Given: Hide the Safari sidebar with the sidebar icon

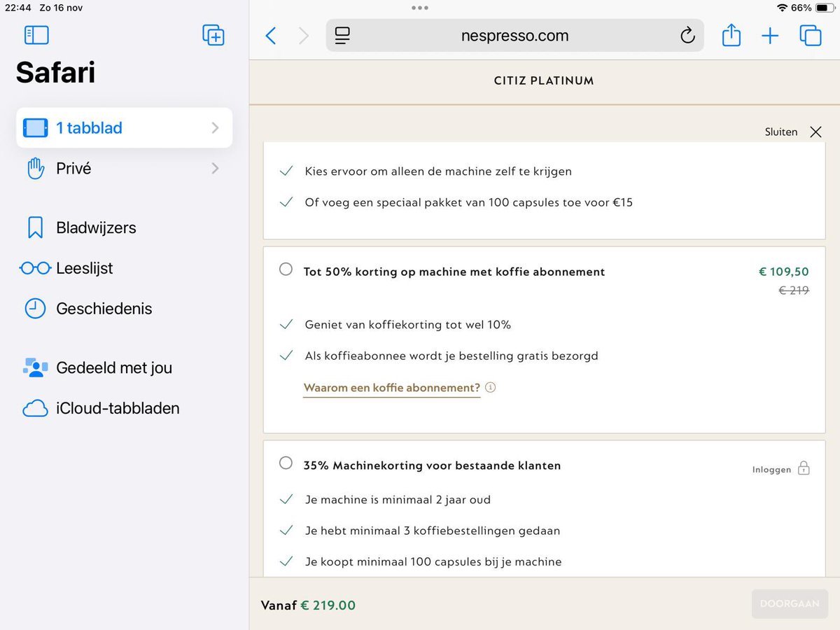Looking at the screenshot, I should [x=36, y=35].
